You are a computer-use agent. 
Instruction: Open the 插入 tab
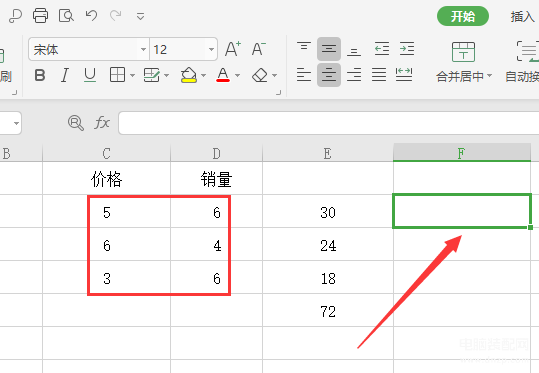coord(522,16)
